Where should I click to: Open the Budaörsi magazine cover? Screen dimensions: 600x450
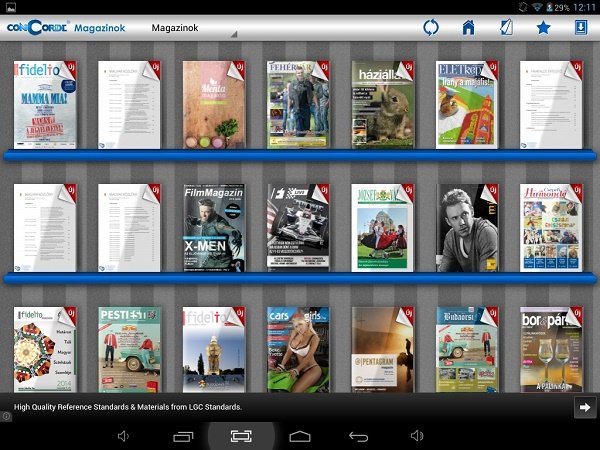pos(467,349)
